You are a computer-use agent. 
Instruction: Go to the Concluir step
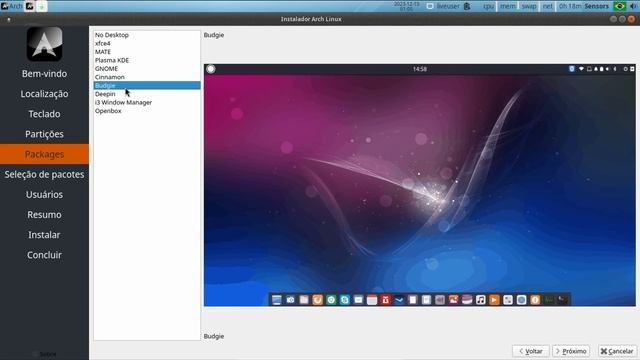[x=44, y=255]
